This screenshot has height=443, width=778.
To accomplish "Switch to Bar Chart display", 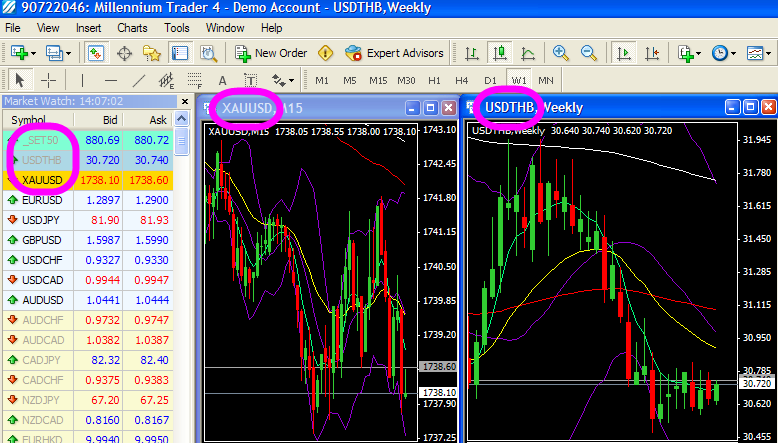I will point(471,53).
